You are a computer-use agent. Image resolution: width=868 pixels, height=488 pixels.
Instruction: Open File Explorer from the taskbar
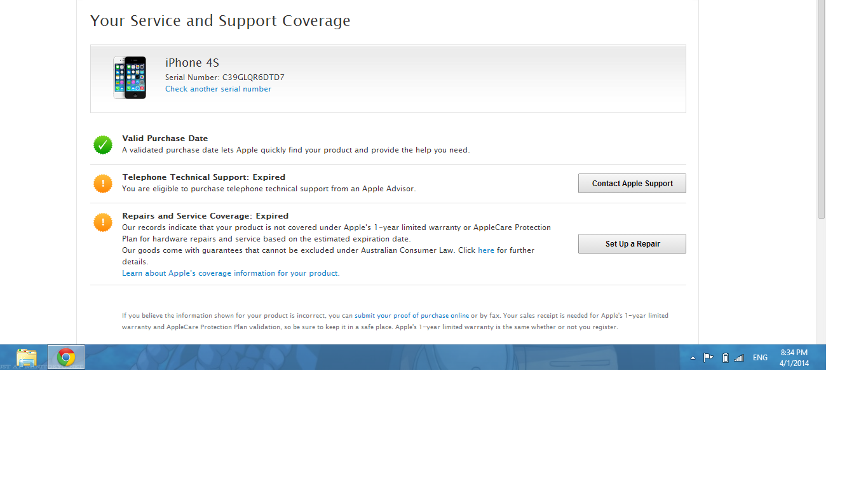click(x=27, y=358)
